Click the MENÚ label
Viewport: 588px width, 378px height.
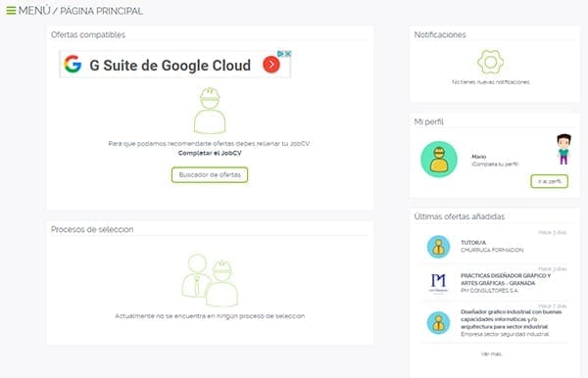coord(34,11)
